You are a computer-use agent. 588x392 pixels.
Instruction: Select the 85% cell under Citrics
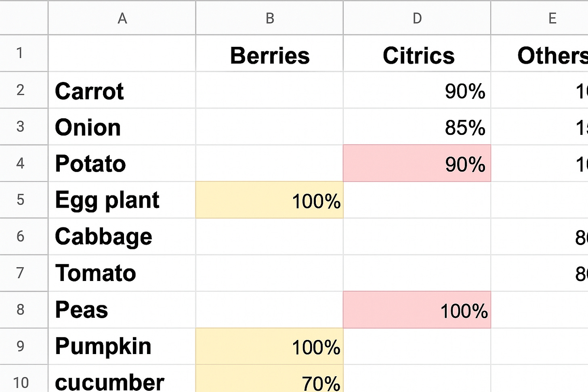[x=416, y=128]
